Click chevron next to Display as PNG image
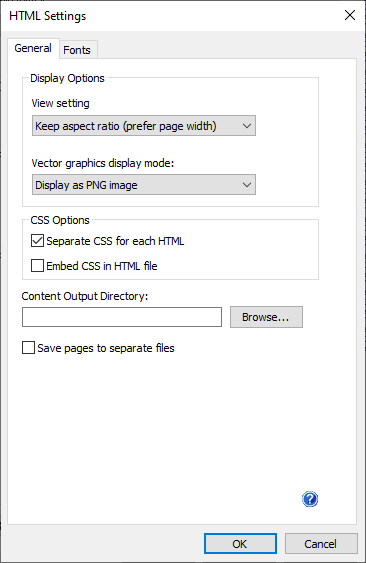Screen dimensions: 366x563 247,185
